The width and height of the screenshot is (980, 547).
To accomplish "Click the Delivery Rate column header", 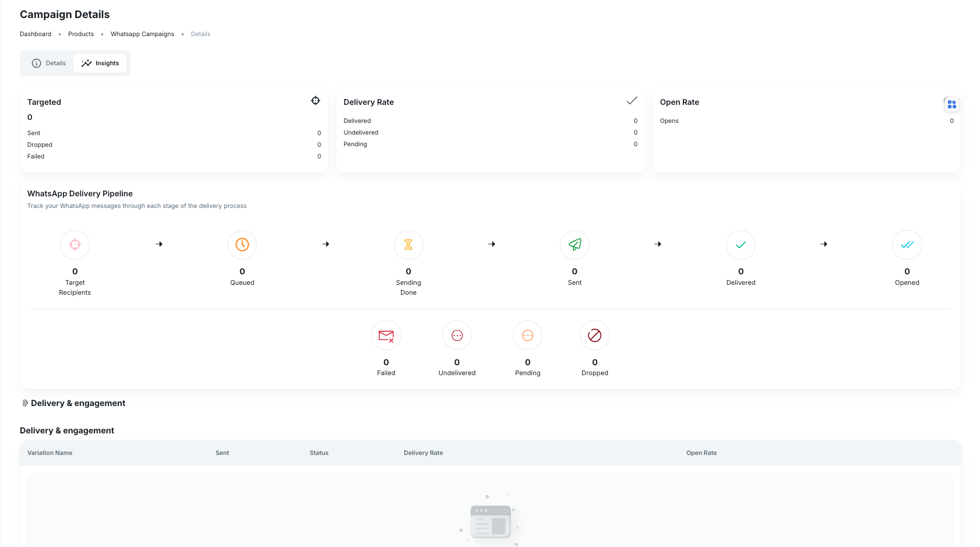I will pyautogui.click(x=423, y=453).
